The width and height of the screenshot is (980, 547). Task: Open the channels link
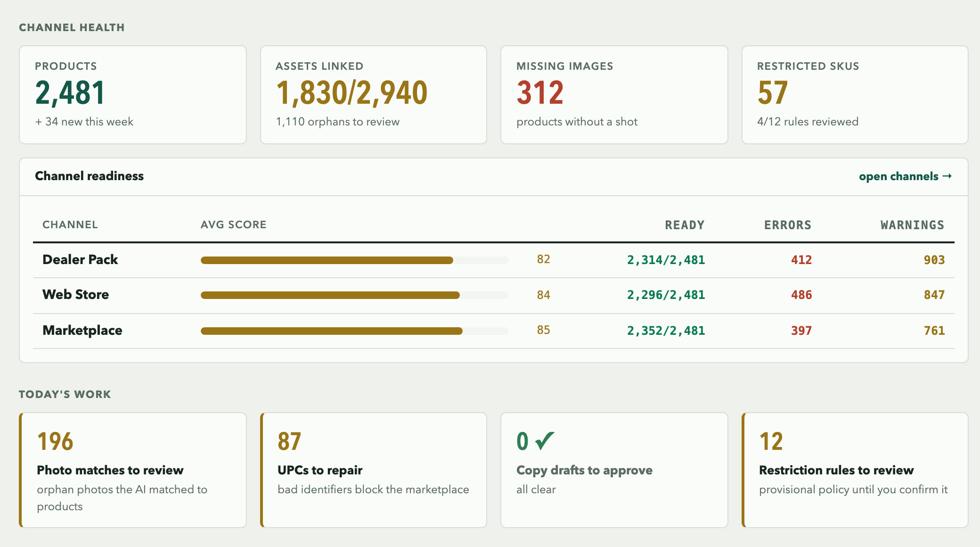[x=905, y=176]
